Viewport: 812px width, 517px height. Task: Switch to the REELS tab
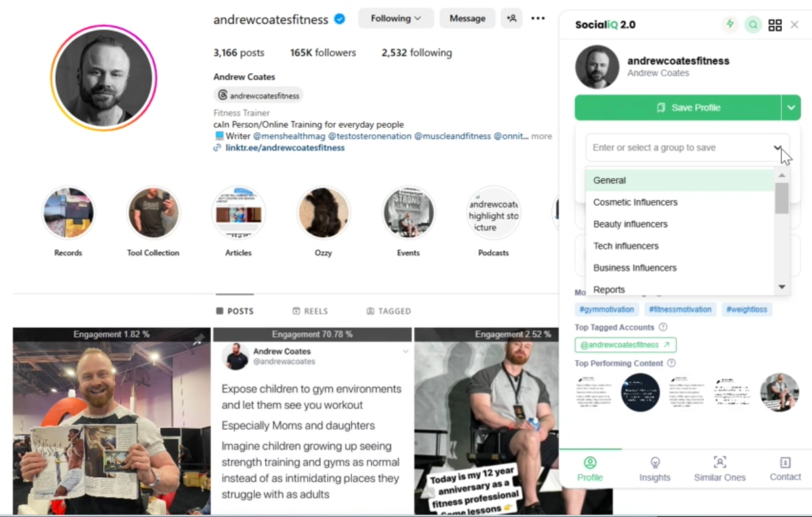coord(310,311)
